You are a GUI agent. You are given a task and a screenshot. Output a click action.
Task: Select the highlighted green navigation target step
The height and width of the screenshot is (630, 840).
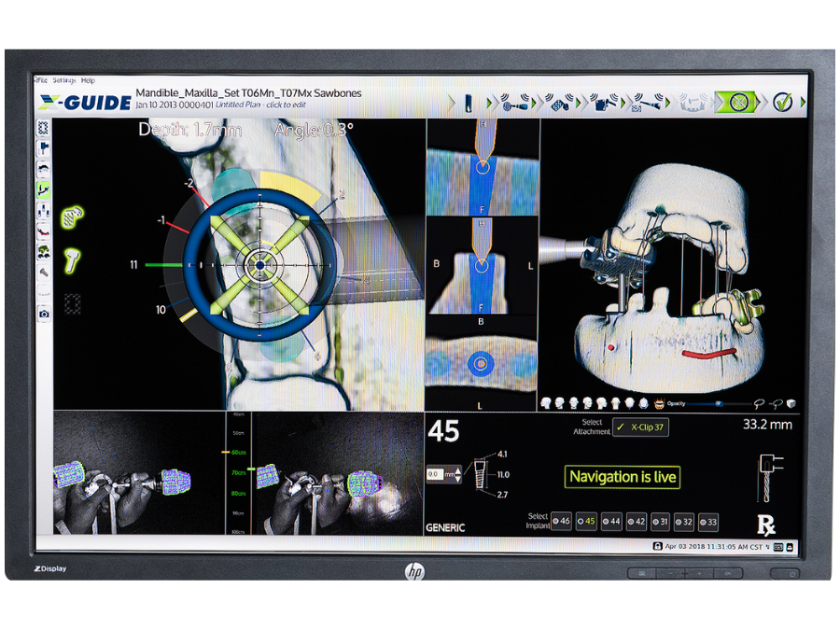pos(737,102)
